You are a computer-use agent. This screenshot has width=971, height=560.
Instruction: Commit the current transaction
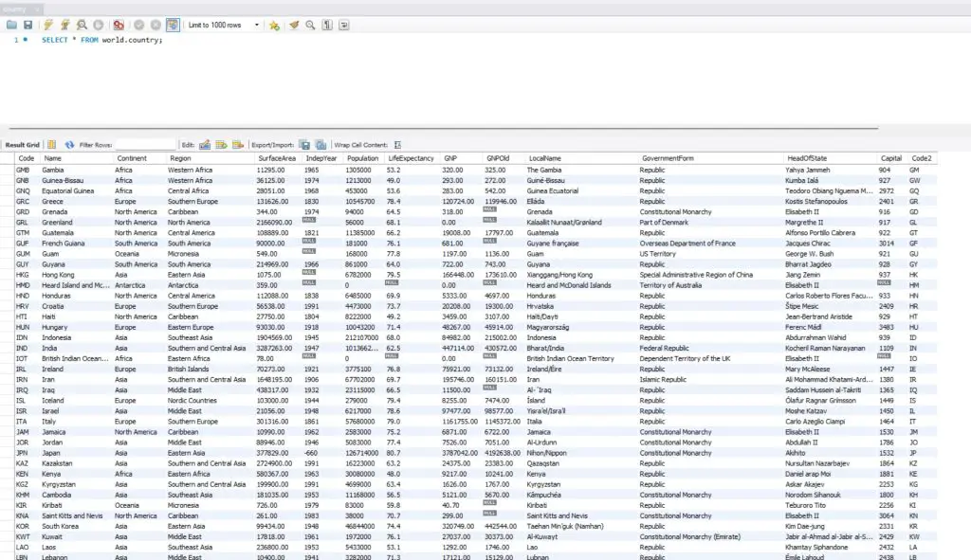pos(138,25)
